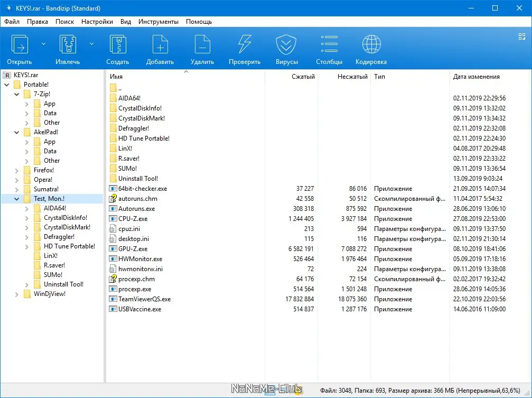Viewport: 532px width, 398px height.
Task: Click the Извлечь (Extract) toolbar icon
Action: coord(68,44)
